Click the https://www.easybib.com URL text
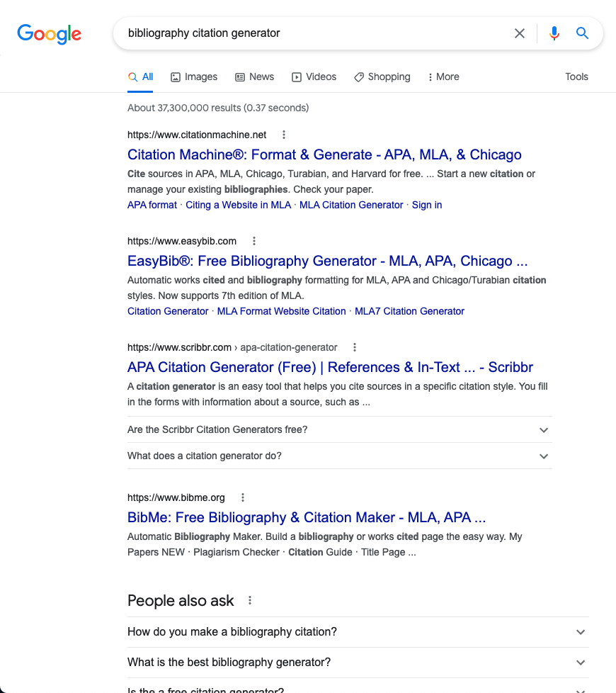616x693 pixels. point(182,241)
